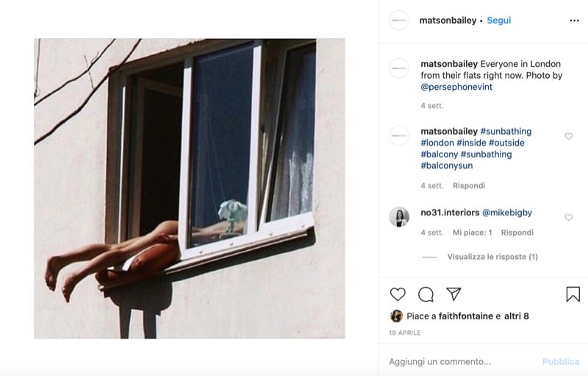Open the comment speech bubble icon

pyautogui.click(x=426, y=294)
